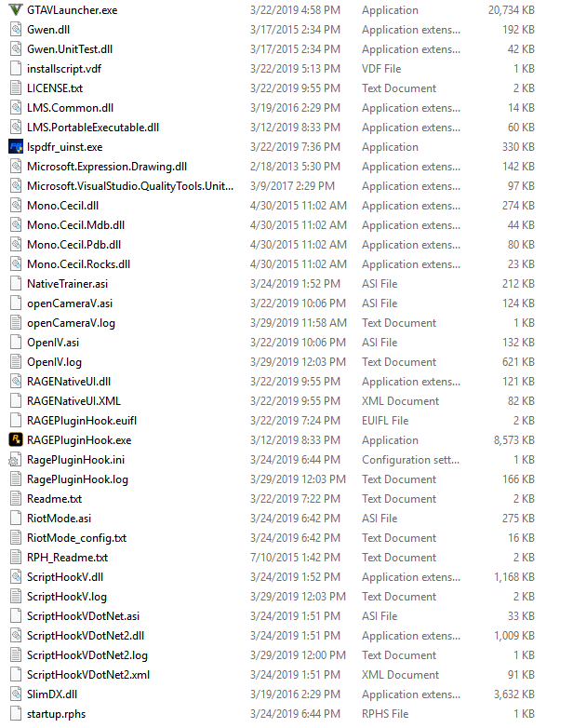Click the VDF File type label
This screenshot has height=728, width=586.
381,69
